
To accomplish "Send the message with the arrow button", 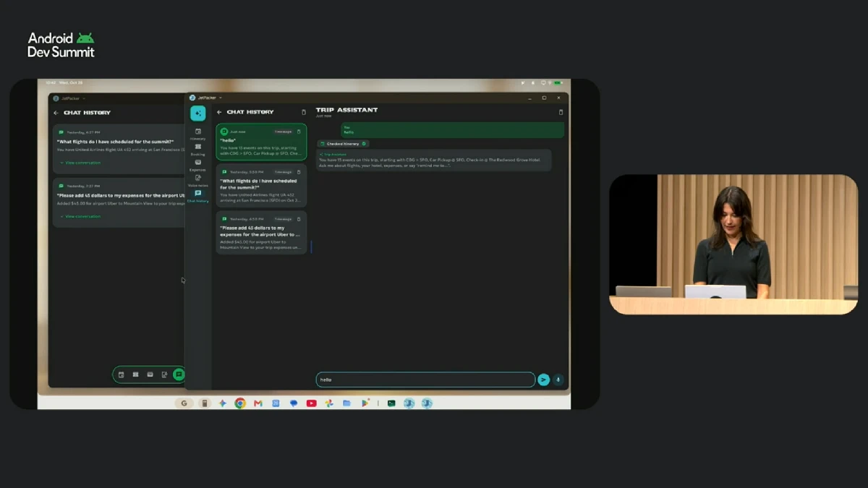I will [x=543, y=380].
